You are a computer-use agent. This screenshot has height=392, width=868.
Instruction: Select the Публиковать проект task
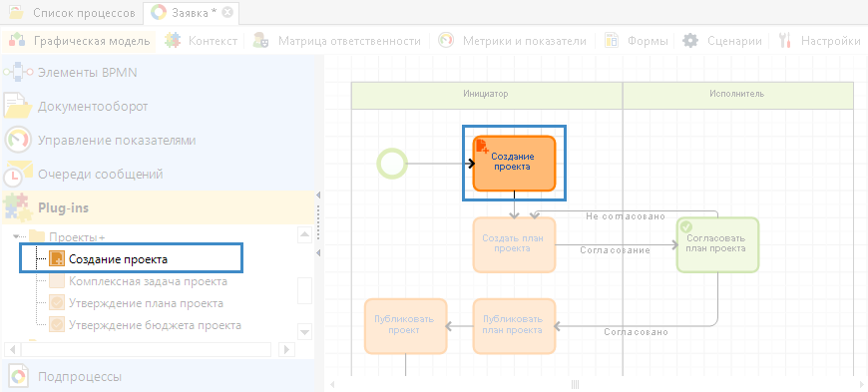(406, 325)
